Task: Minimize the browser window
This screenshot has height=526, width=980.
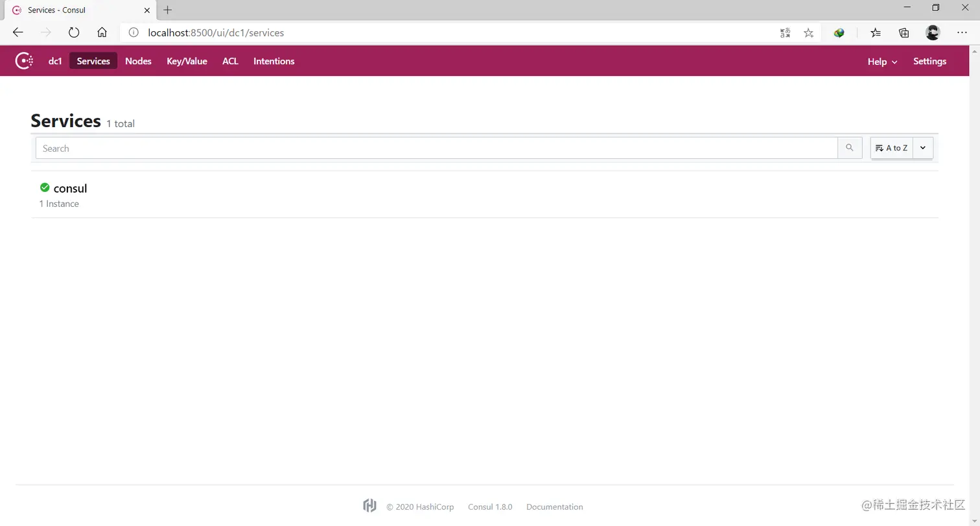Action: click(905, 8)
